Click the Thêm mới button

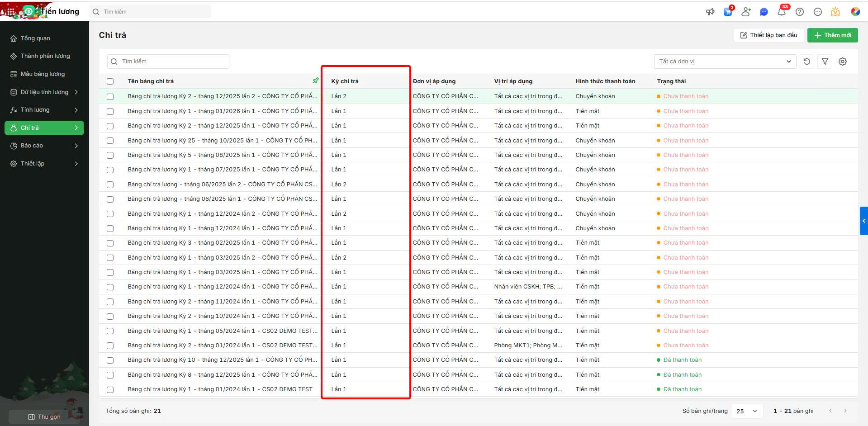[832, 35]
